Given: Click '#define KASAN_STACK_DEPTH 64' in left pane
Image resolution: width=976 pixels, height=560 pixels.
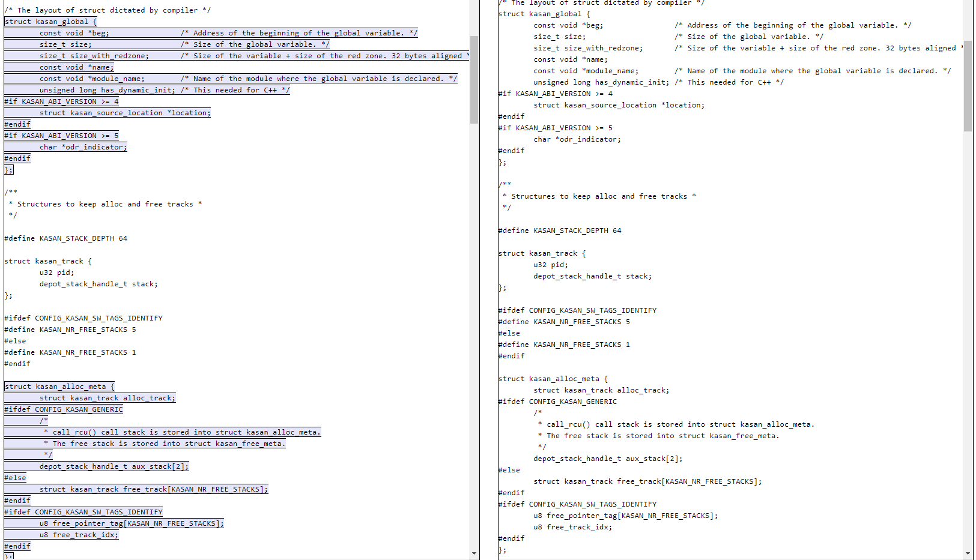Looking at the screenshot, I should (x=65, y=238).
